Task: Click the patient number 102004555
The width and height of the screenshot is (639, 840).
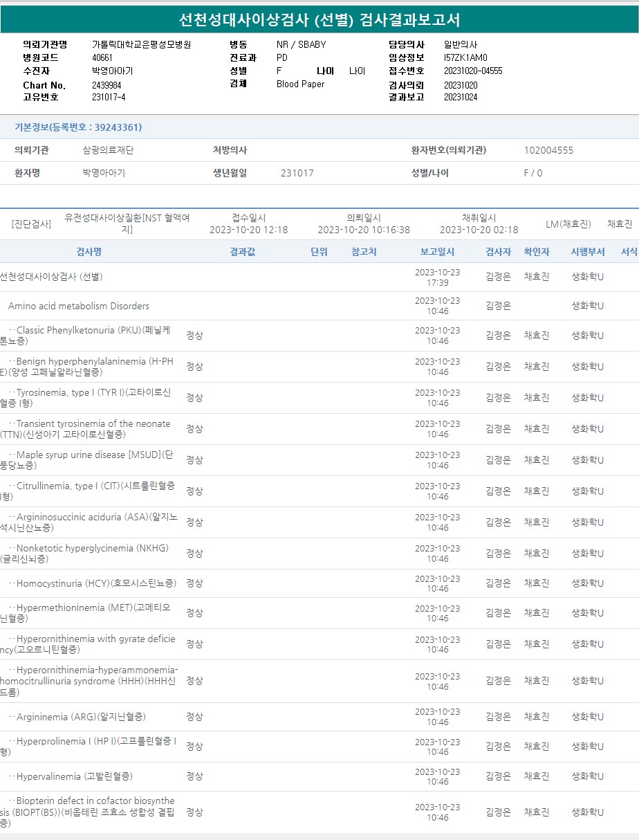Action: click(548, 150)
